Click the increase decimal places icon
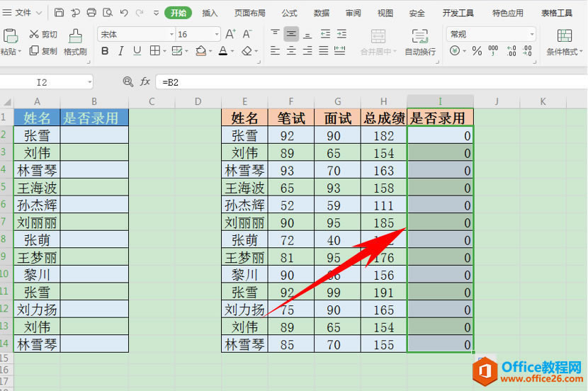The width and height of the screenshot is (588, 391). (x=511, y=50)
